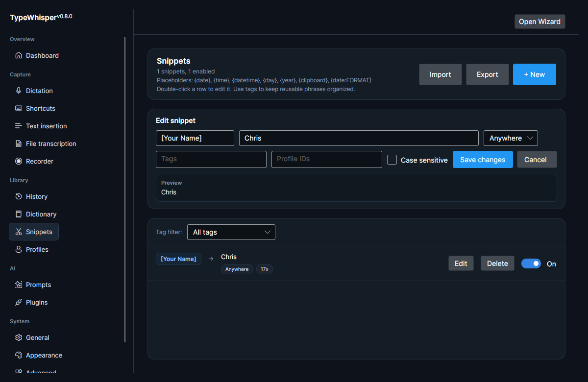588x382 pixels.
Task: Click the Chris replacement text field
Action: coord(359,138)
